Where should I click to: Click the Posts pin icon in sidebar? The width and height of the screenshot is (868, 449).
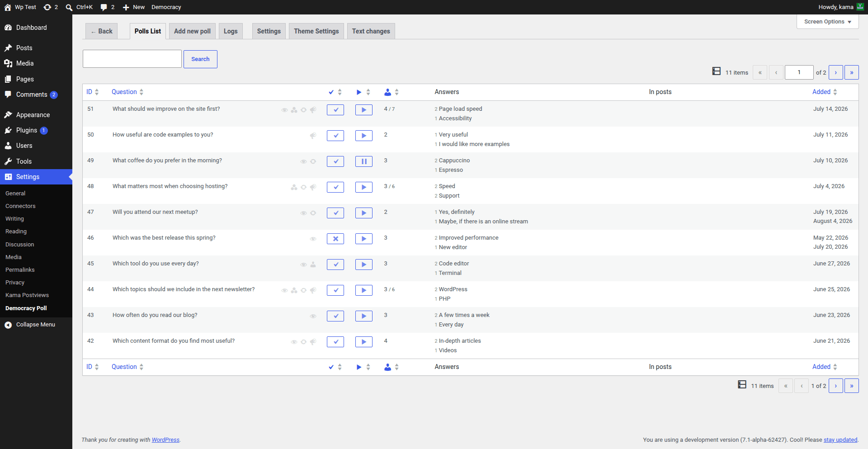[8, 48]
